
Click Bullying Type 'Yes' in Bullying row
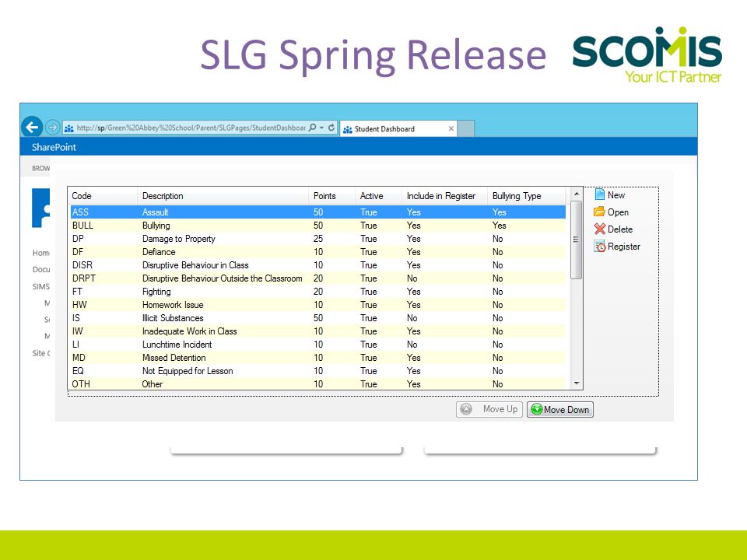[500, 226]
